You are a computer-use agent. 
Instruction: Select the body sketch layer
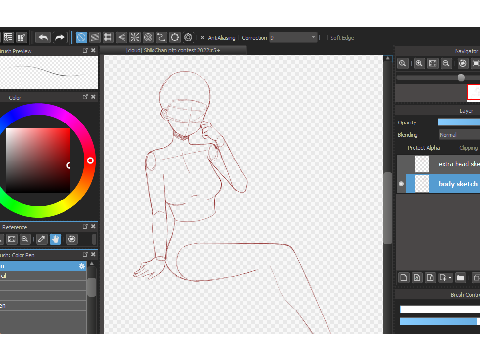coord(458,184)
